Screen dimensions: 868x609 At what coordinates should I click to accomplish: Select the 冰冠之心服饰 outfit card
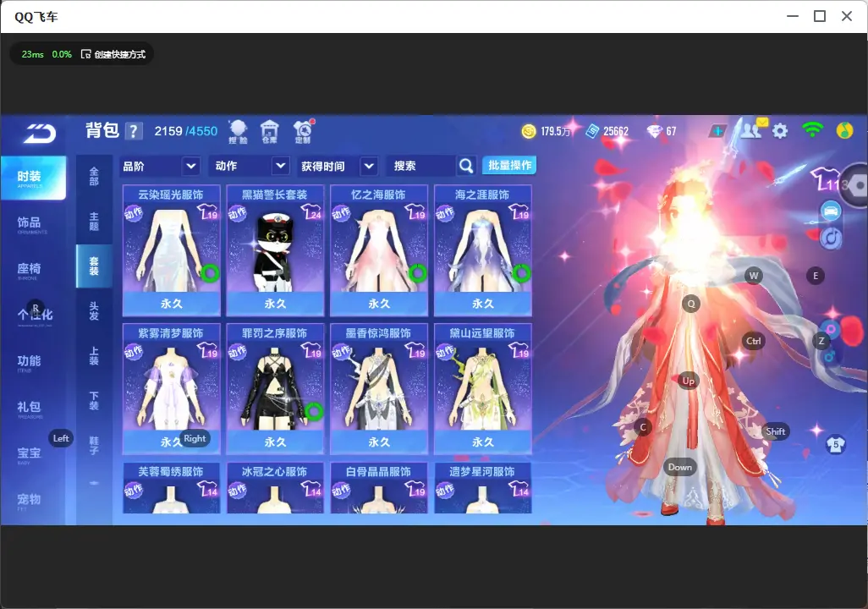(275, 488)
